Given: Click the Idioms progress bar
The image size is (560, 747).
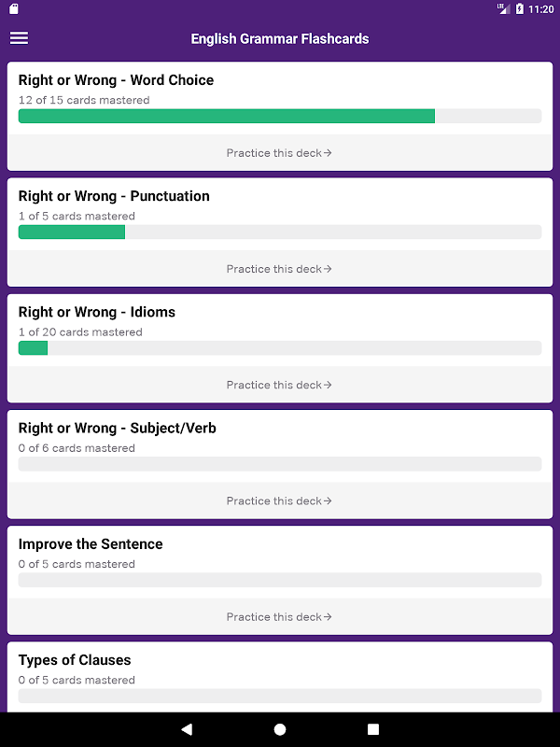Looking at the screenshot, I should tap(280, 347).
